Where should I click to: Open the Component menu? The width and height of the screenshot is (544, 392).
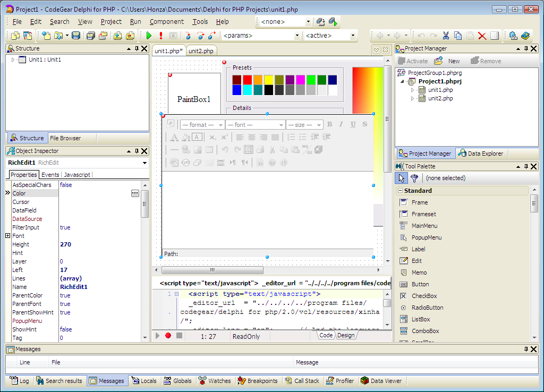point(166,22)
